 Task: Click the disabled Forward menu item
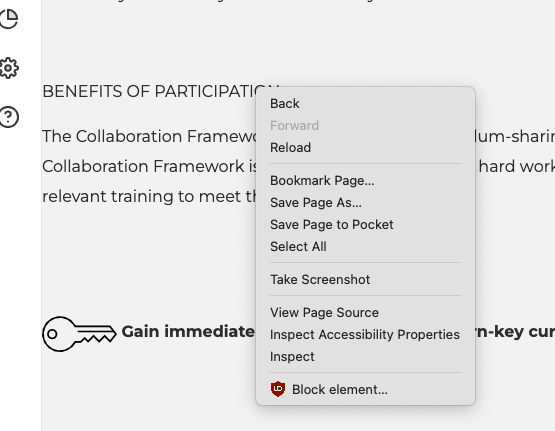click(365, 126)
